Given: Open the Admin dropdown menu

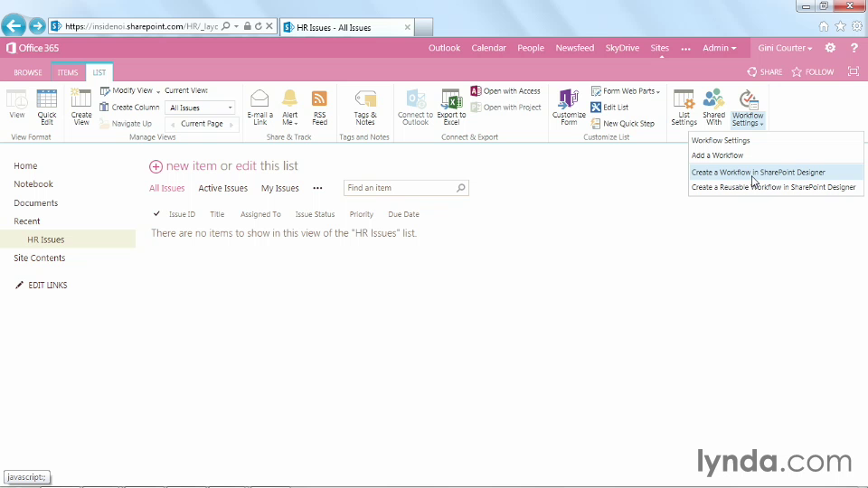Looking at the screenshot, I should 719,48.
